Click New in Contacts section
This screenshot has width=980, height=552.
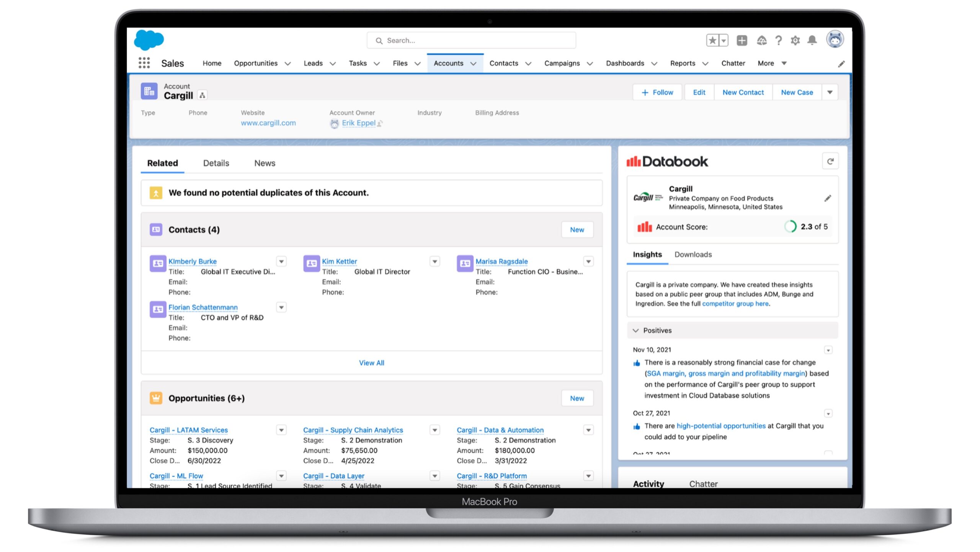click(577, 230)
